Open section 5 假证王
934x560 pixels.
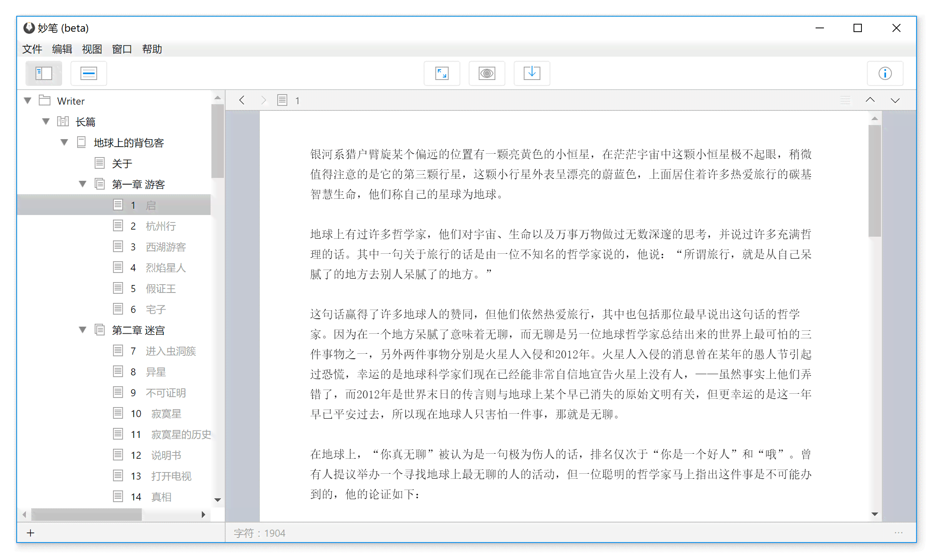pos(114,288)
